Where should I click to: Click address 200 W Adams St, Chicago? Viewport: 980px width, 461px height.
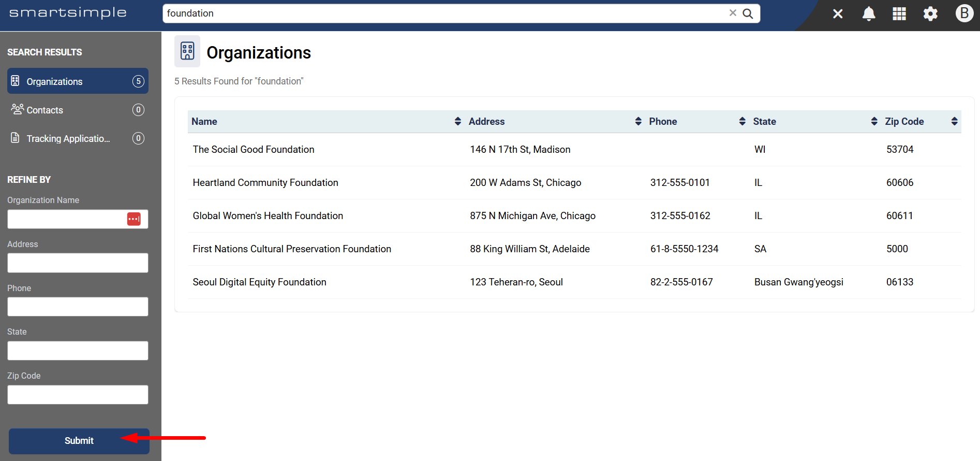526,182
